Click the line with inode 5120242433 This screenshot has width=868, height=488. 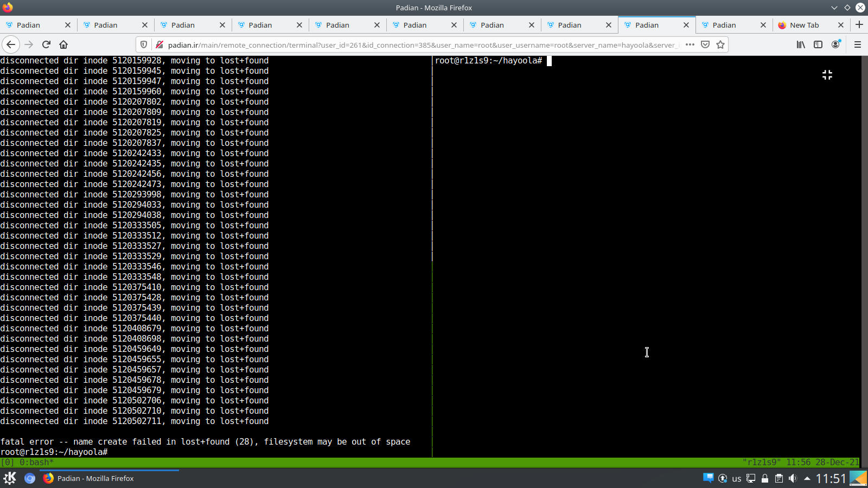(x=135, y=153)
